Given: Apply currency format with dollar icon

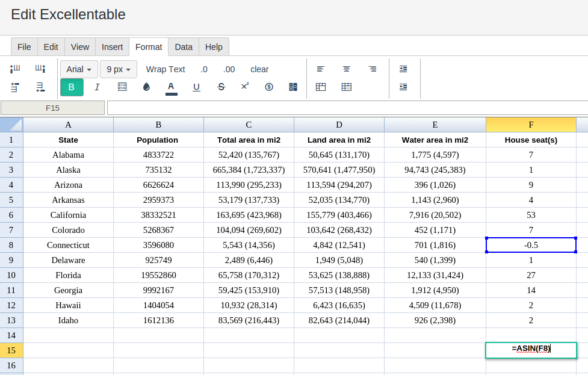Looking at the screenshot, I should click(269, 87).
